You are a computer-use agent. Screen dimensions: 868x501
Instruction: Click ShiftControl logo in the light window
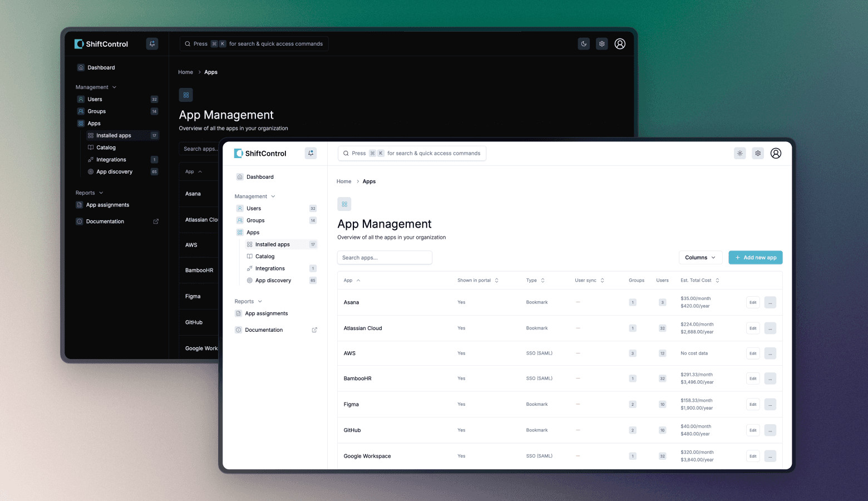(x=260, y=153)
